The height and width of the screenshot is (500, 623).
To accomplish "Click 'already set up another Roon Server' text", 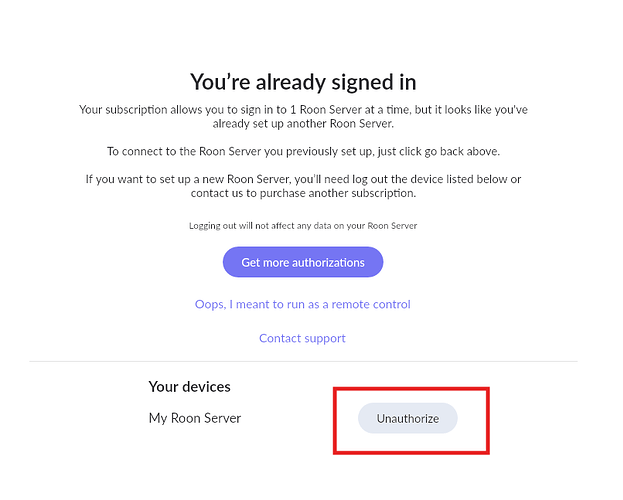I will pyautogui.click(x=302, y=124).
